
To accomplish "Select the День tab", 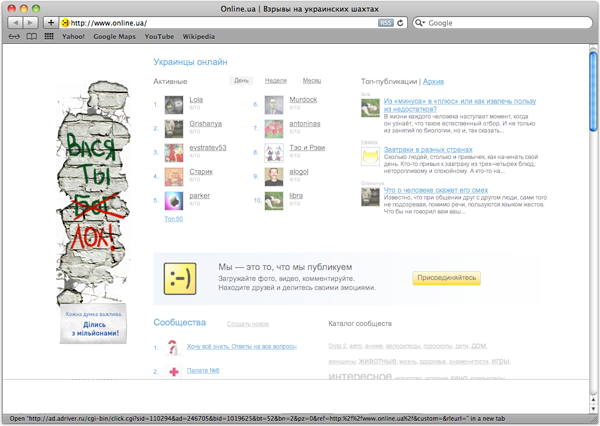I will pyautogui.click(x=241, y=80).
